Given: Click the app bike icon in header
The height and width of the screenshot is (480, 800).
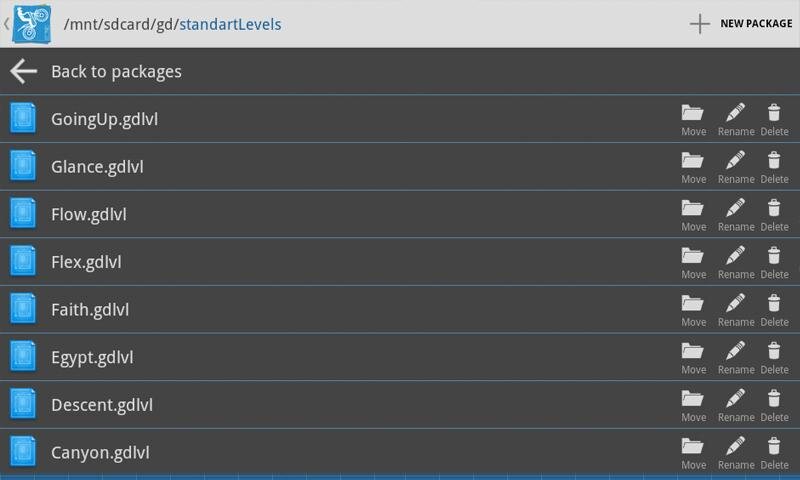Looking at the screenshot, I should click(x=31, y=23).
